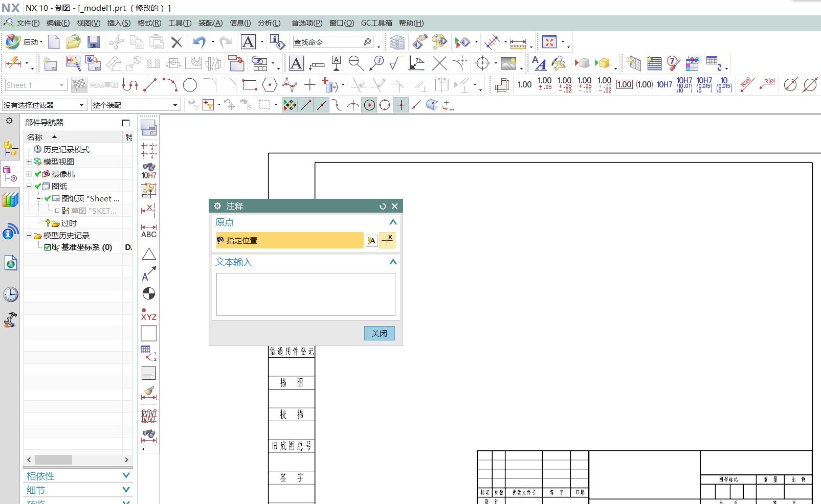
Task: Open the Sheet 1 dropdown
Action: (x=36, y=85)
